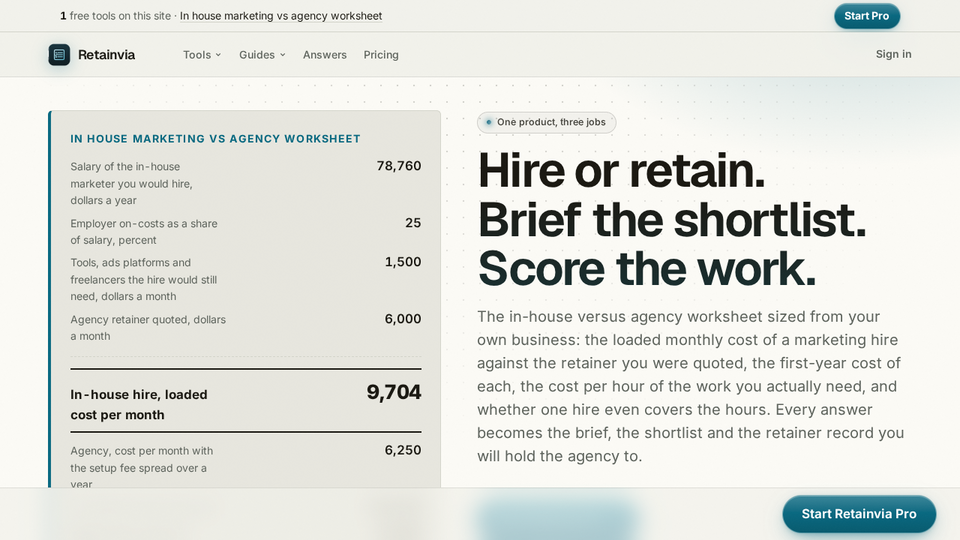Image resolution: width=960 pixels, height=540 pixels.
Task: Click Sign in
Action: click(893, 54)
